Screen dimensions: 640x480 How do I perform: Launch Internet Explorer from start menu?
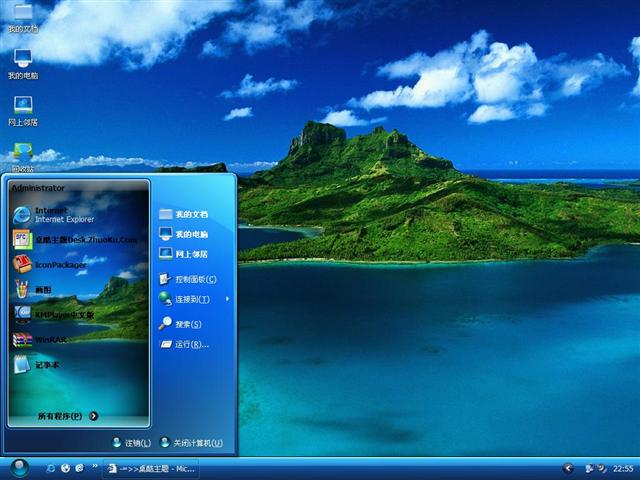(54, 215)
